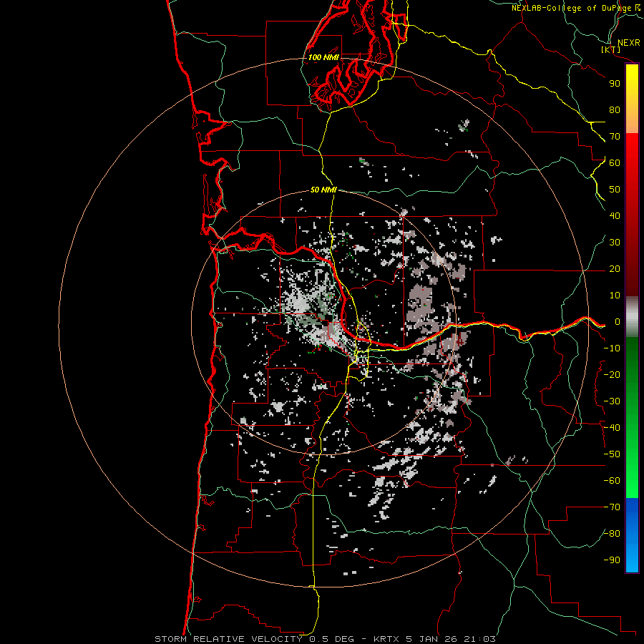Click the 50 value on the velocity scale

[x=615, y=190]
